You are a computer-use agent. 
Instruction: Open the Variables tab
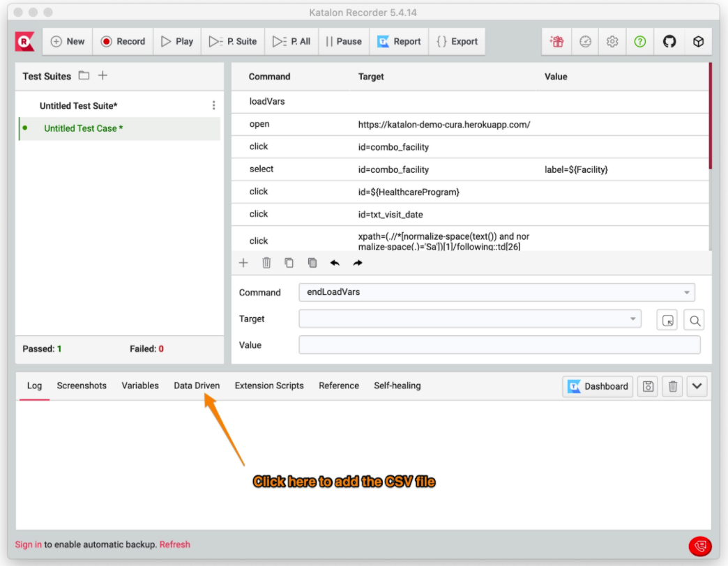click(x=139, y=385)
